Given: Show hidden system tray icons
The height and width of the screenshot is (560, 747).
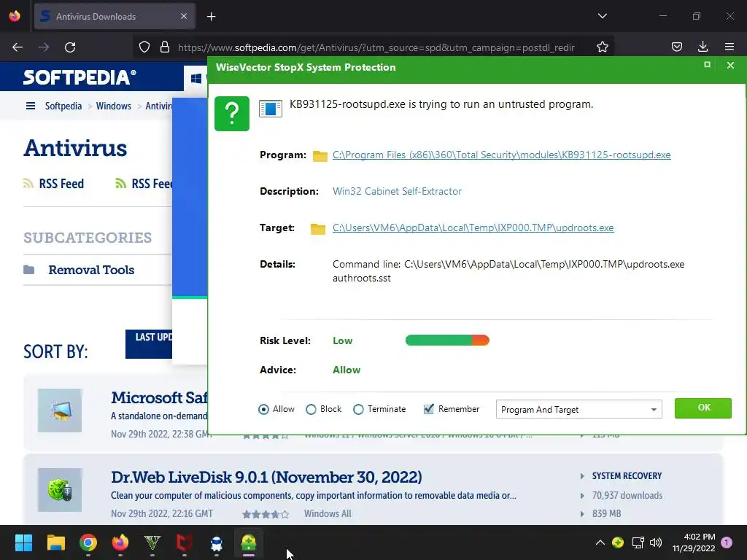Looking at the screenshot, I should click(x=600, y=542).
